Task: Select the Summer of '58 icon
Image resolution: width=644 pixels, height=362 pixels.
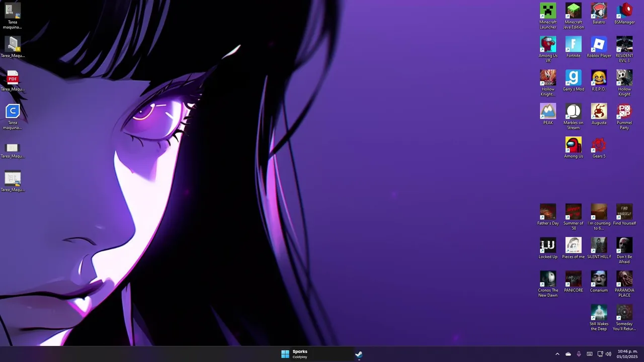Action: point(574,217)
